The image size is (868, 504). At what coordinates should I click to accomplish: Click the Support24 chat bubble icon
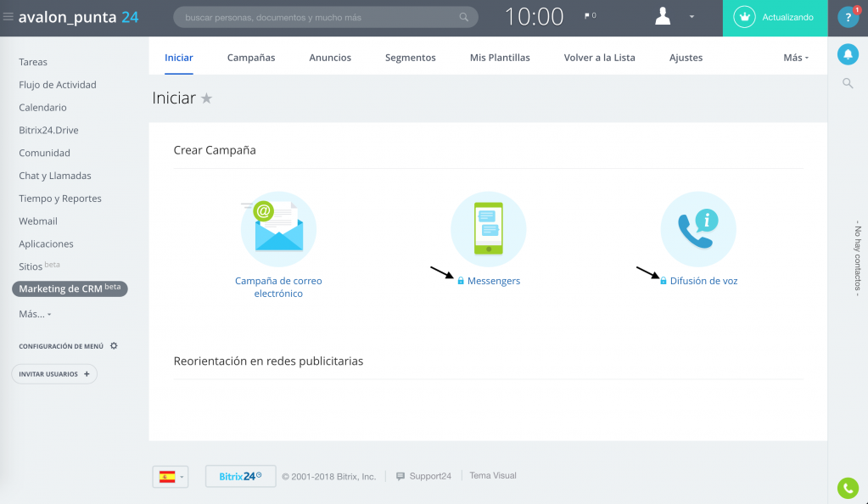click(x=400, y=476)
